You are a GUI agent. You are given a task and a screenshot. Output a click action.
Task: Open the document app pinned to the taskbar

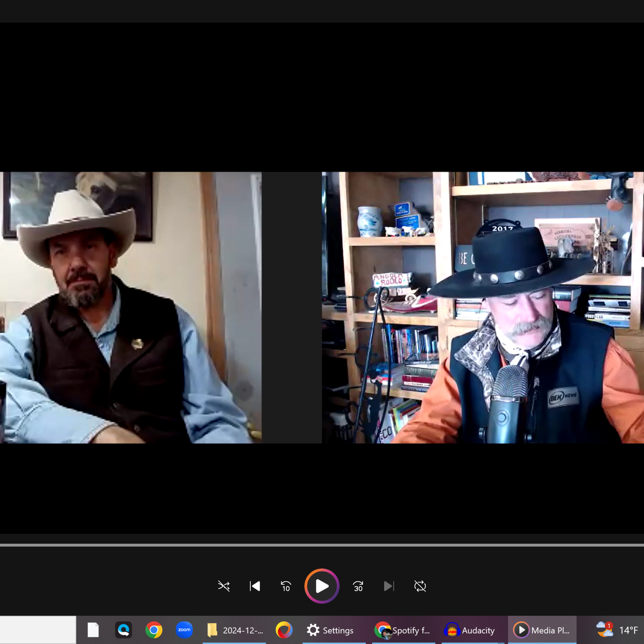click(x=93, y=630)
